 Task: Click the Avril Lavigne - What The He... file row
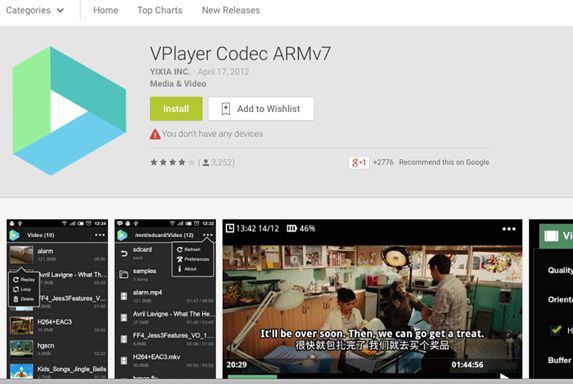165,317
